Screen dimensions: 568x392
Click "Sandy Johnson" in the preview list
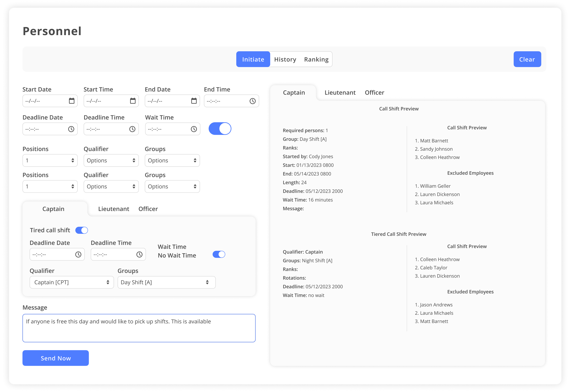coord(436,149)
